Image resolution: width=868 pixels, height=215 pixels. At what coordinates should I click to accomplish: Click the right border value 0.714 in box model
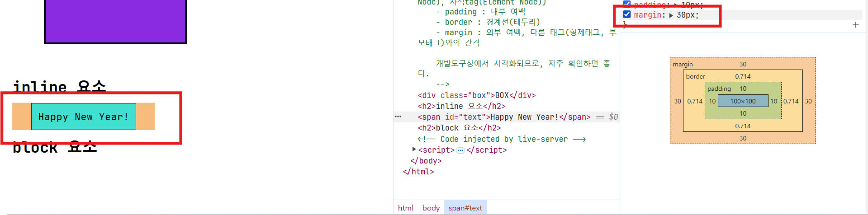click(791, 101)
